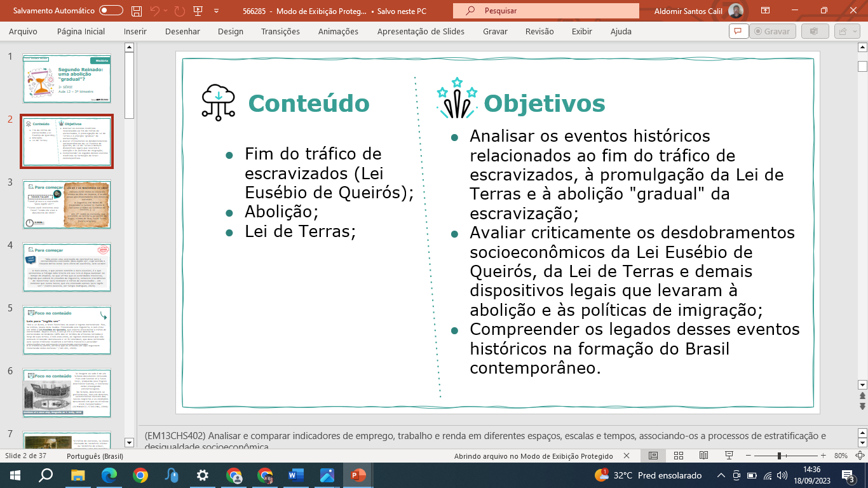
Task: Start Slide Show from the status bar
Action: click(x=729, y=456)
